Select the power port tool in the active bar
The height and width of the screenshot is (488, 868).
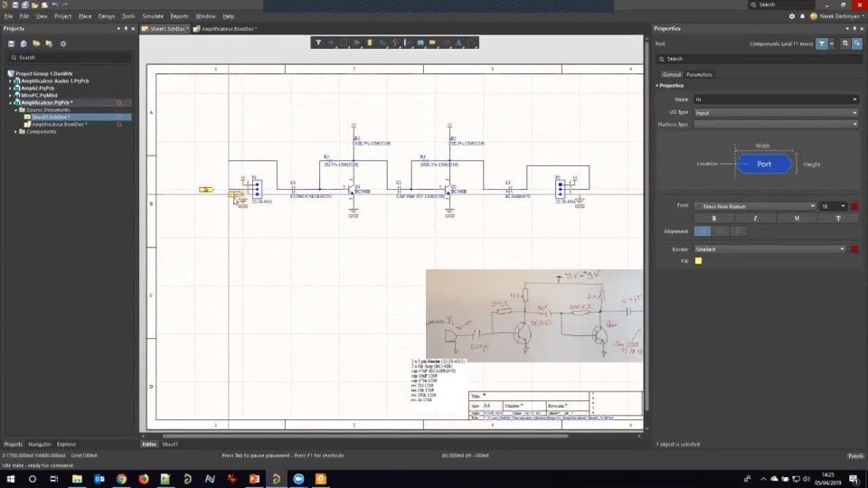395,42
